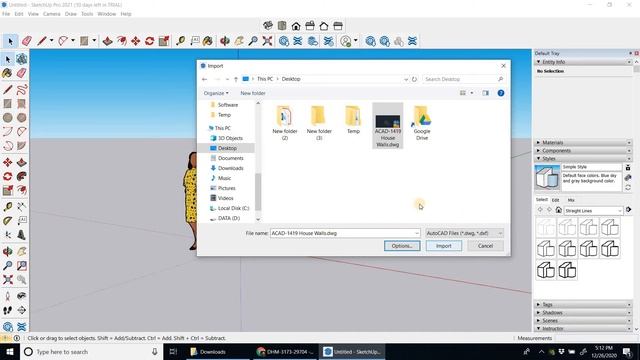Select Downloads in the navigation tree
This screenshot has height=360, width=640.
coord(230,168)
